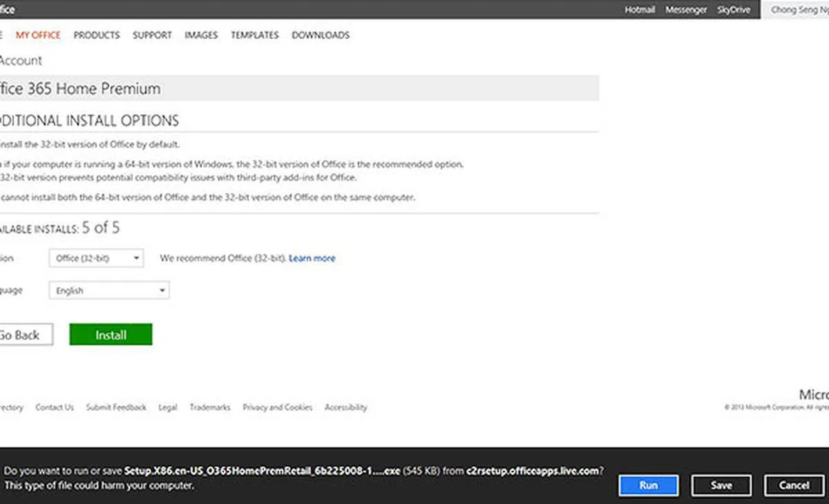
Task: Navigate to the DOWNLOADS tab
Action: (x=321, y=35)
